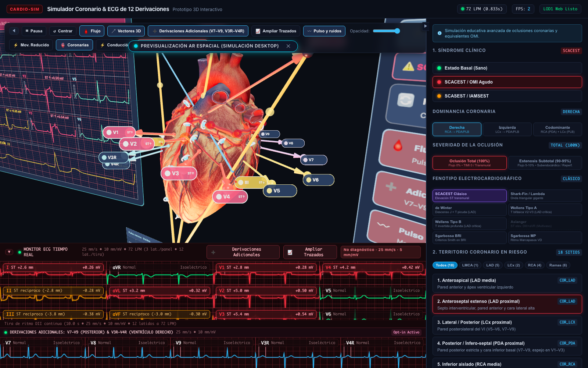Select 3. Lateral / Posterior (LCx proximal)
Screen dimensions: 588x368
tap(507, 325)
